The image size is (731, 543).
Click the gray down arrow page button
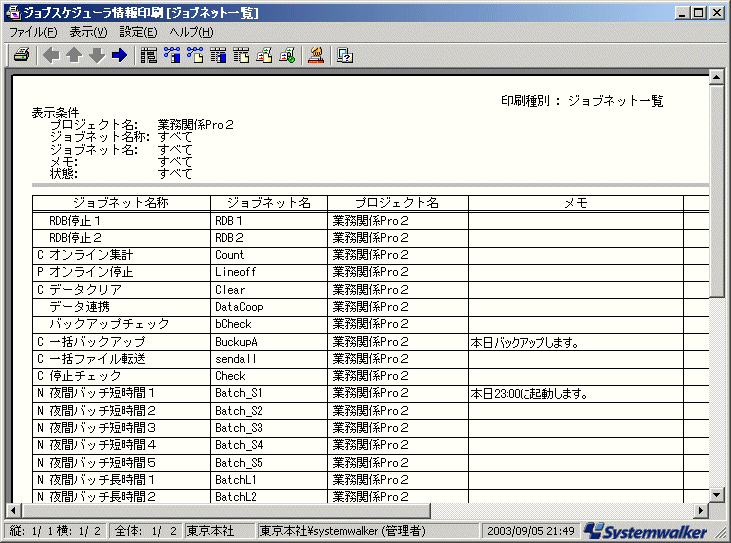[97, 55]
